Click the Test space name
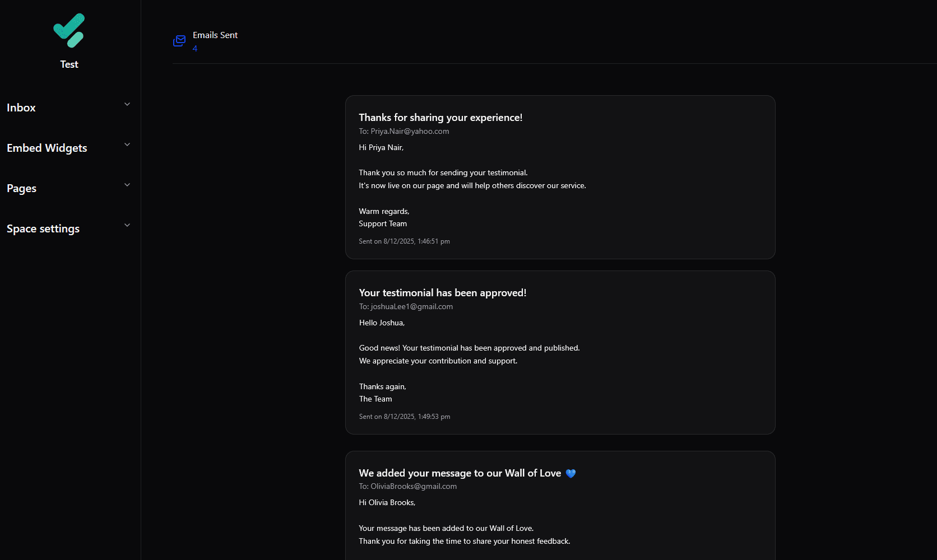The width and height of the screenshot is (937, 560). coord(69,64)
